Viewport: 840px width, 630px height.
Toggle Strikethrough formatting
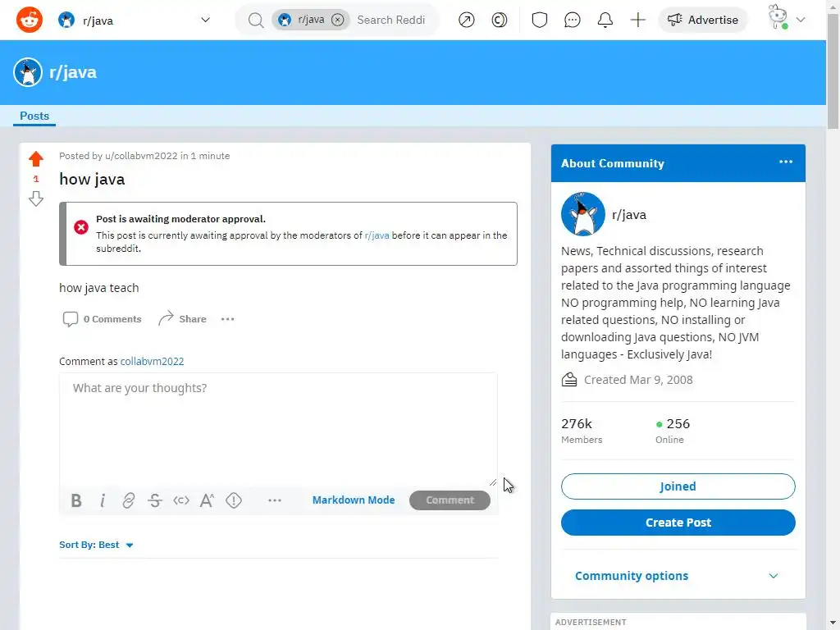coord(155,500)
